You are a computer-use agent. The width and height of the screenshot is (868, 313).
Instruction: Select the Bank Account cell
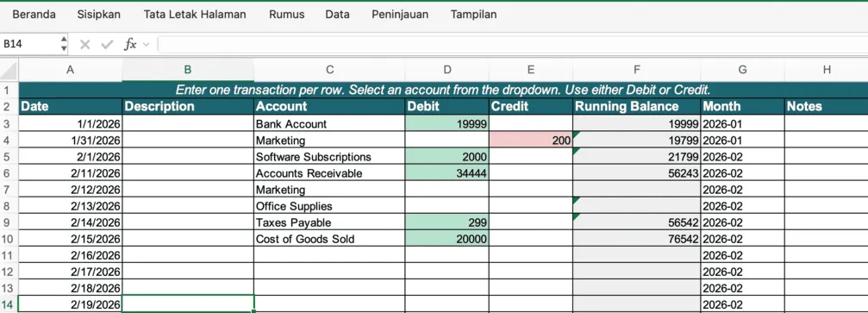click(x=329, y=123)
